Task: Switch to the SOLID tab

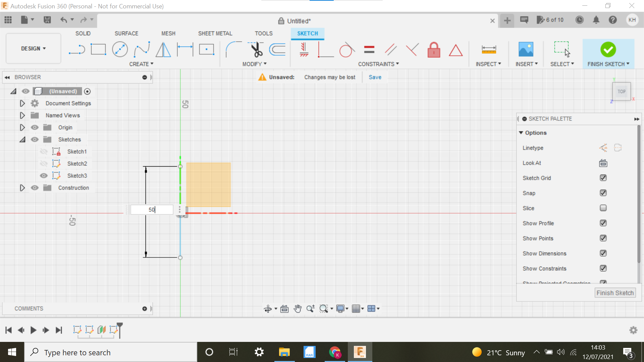Action: [x=83, y=33]
